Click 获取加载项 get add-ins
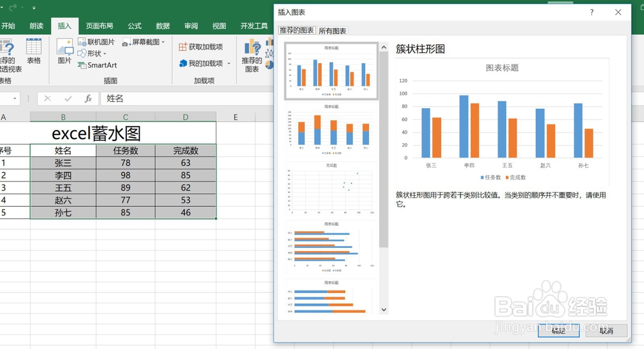644x349 pixels. [x=201, y=47]
